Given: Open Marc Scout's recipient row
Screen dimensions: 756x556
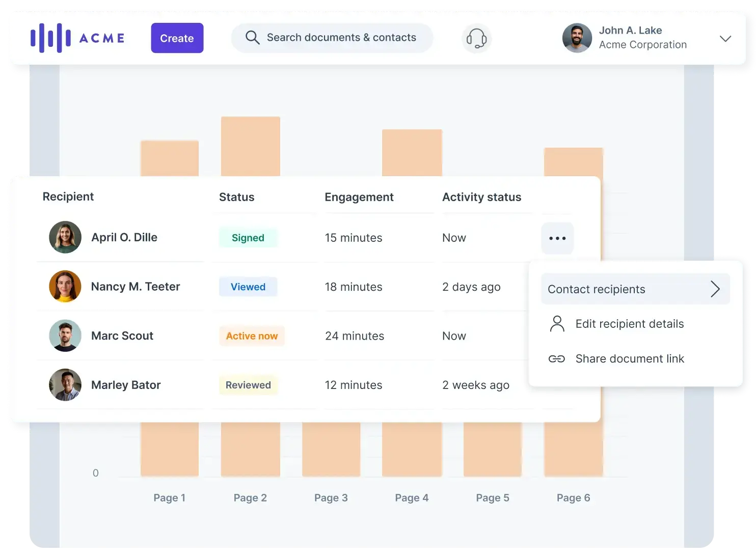Looking at the screenshot, I should coord(122,336).
